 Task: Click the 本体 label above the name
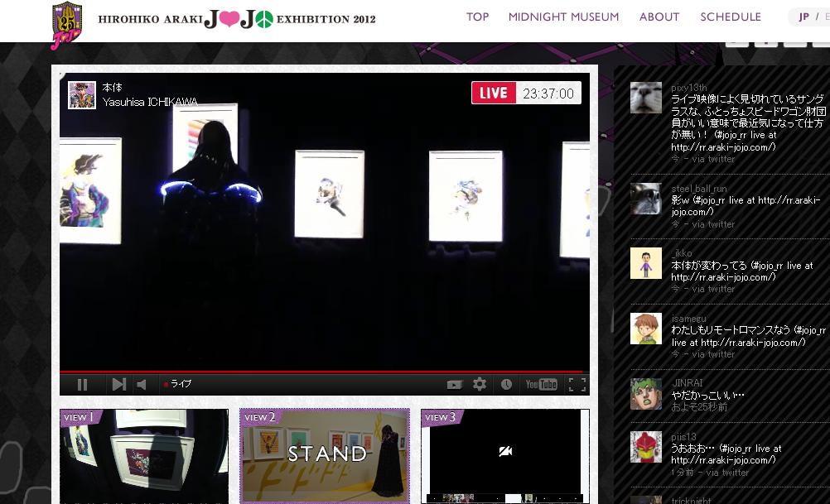pyautogui.click(x=112, y=87)
